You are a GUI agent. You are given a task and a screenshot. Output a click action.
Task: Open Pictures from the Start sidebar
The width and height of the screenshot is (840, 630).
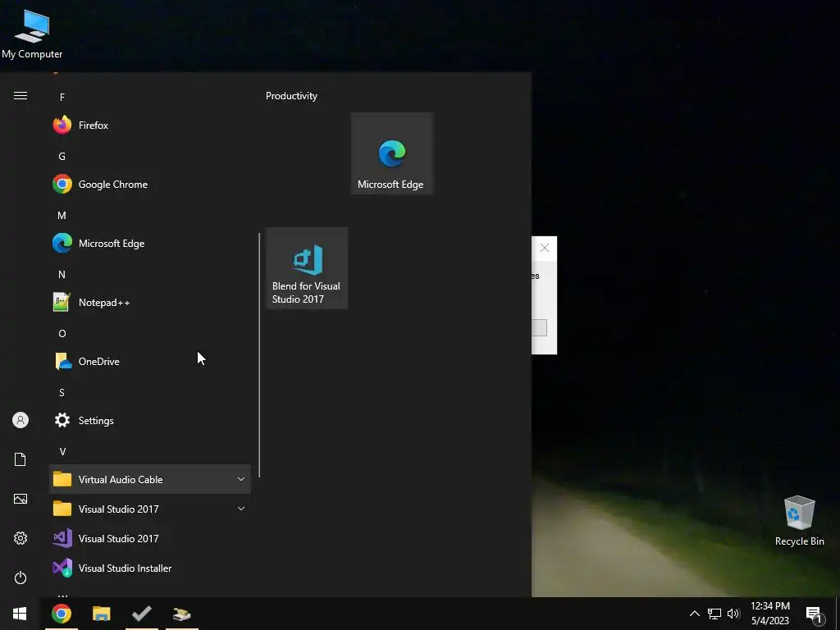tap(21, 499)
